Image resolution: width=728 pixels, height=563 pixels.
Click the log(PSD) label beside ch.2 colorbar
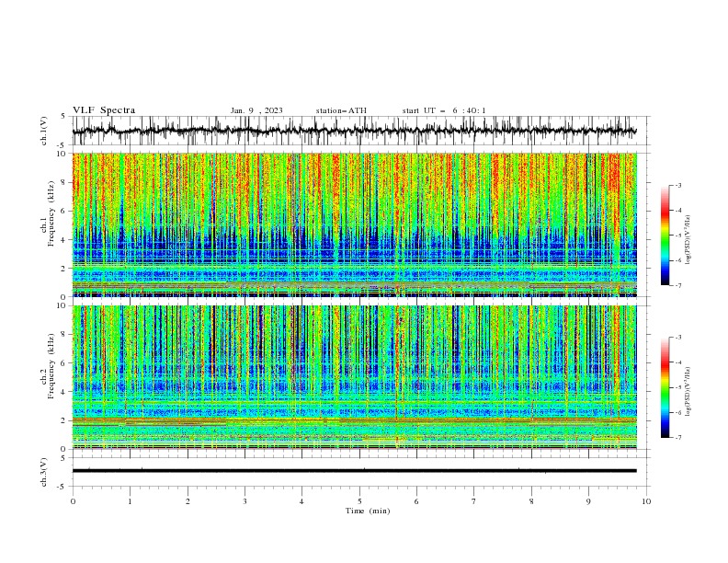point(688,391)
